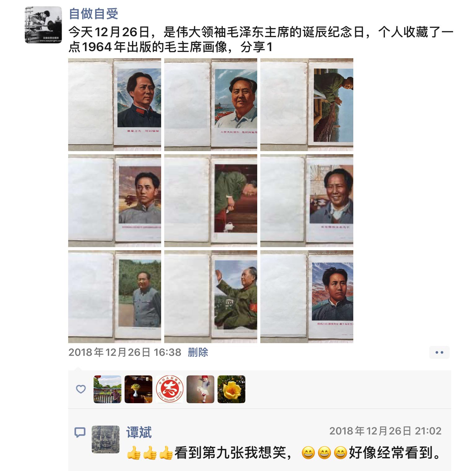Open liker avatar with red railing scenery
The image size is (476, 471).
pos(108,389)
